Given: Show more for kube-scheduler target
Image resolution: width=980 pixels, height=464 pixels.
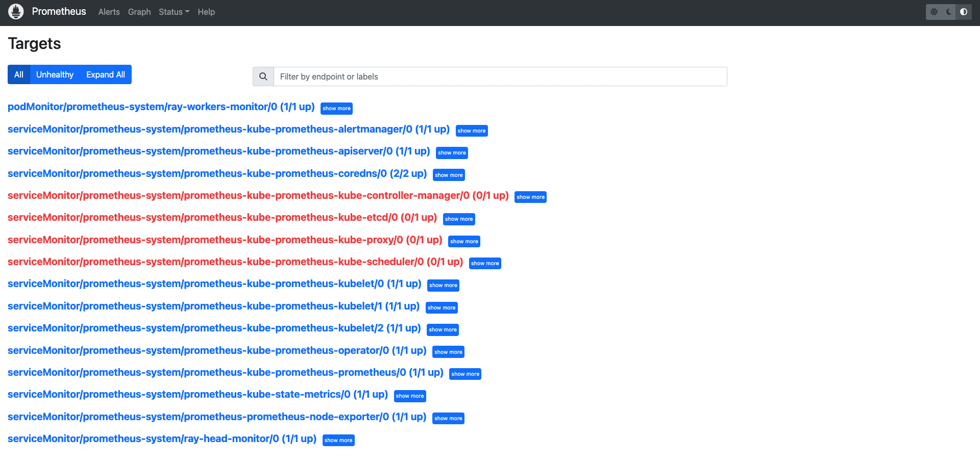Looking at the screenshot, I should click(x=484, y=263).
